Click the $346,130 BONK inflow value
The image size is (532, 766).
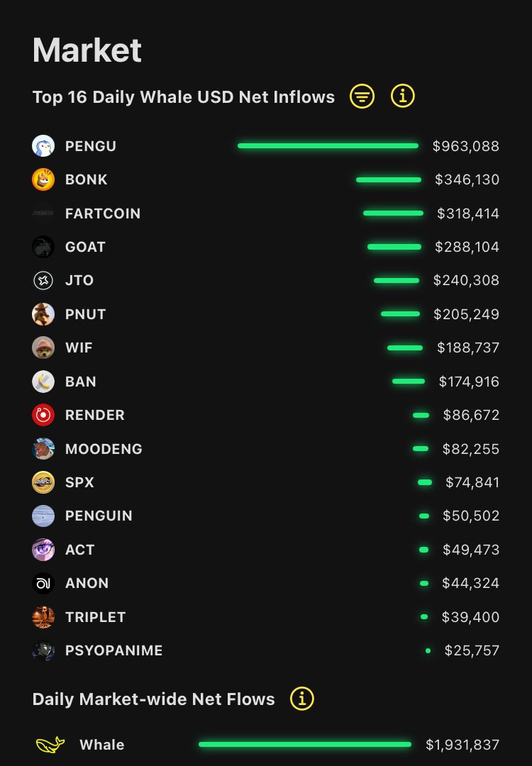(467, 179)
